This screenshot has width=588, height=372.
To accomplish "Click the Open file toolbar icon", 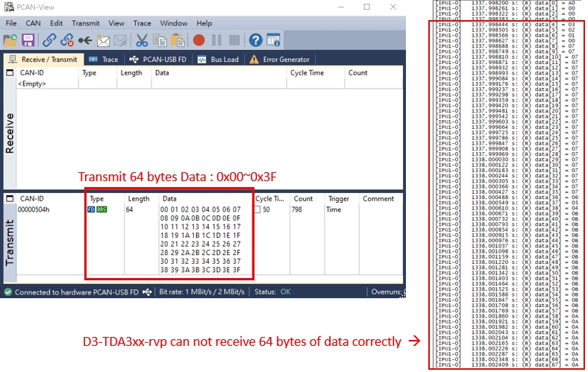I will click(x=10, y=40).
